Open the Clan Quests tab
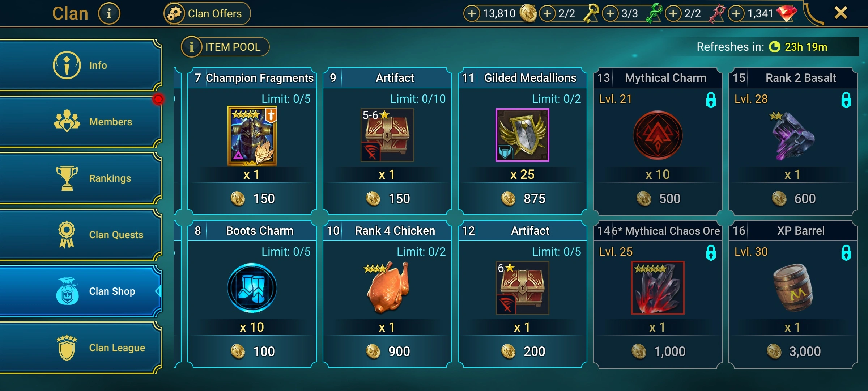This screenshot has height=391, width=868. [80, 235]
